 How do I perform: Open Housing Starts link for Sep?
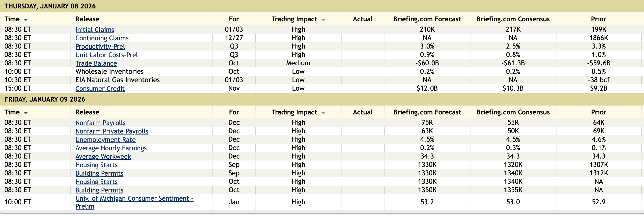96,165
